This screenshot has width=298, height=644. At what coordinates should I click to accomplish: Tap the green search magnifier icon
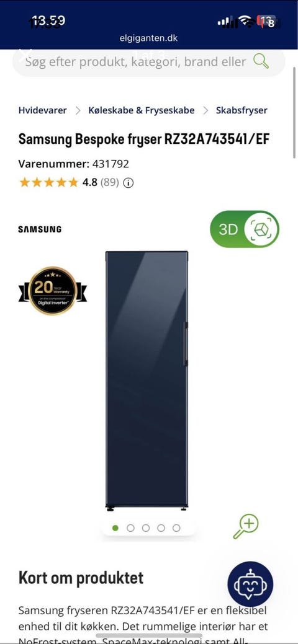261,61
